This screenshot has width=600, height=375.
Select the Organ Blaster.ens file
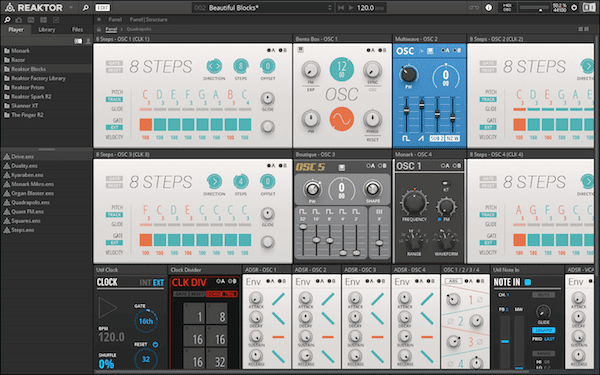click(33, 193)
